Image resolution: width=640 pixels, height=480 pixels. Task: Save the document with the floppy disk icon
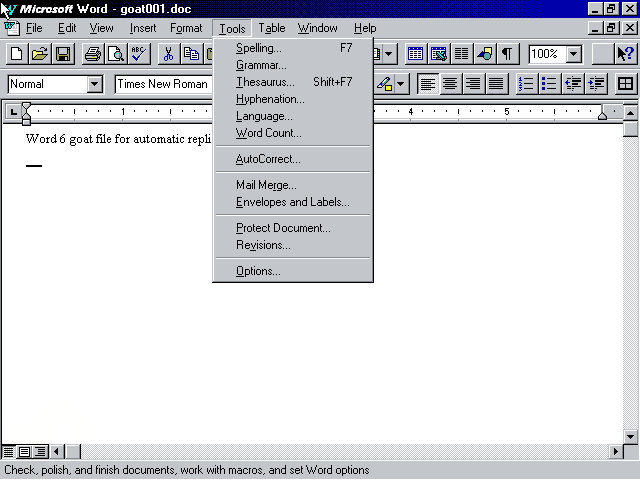(63, 54)
